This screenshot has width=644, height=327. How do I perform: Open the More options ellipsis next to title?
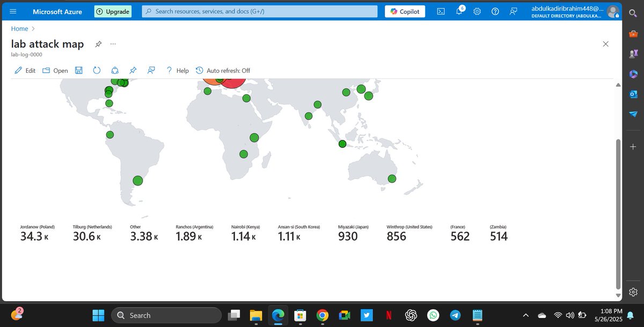click(x=113, y=44)
